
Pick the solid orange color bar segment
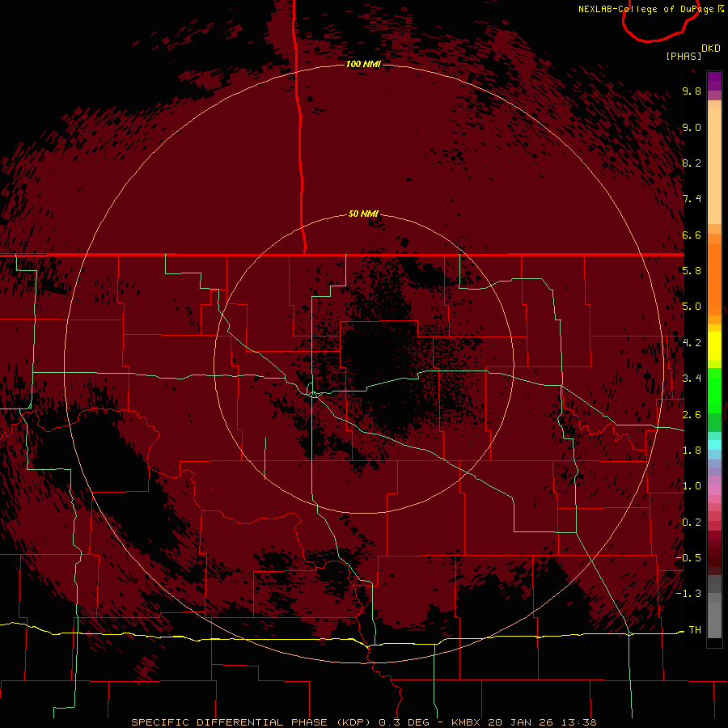pos(714,279)
